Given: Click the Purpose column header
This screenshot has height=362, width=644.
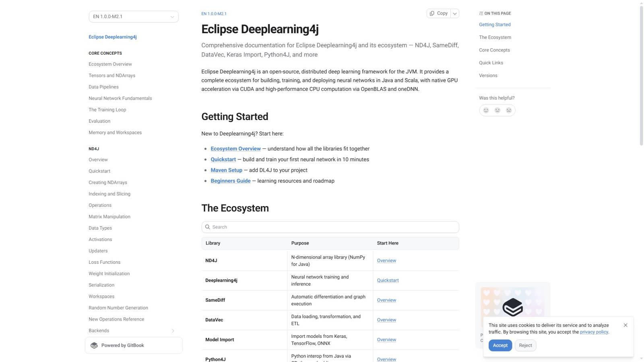Looking at the screenshot, I should [x=300, y=243].
